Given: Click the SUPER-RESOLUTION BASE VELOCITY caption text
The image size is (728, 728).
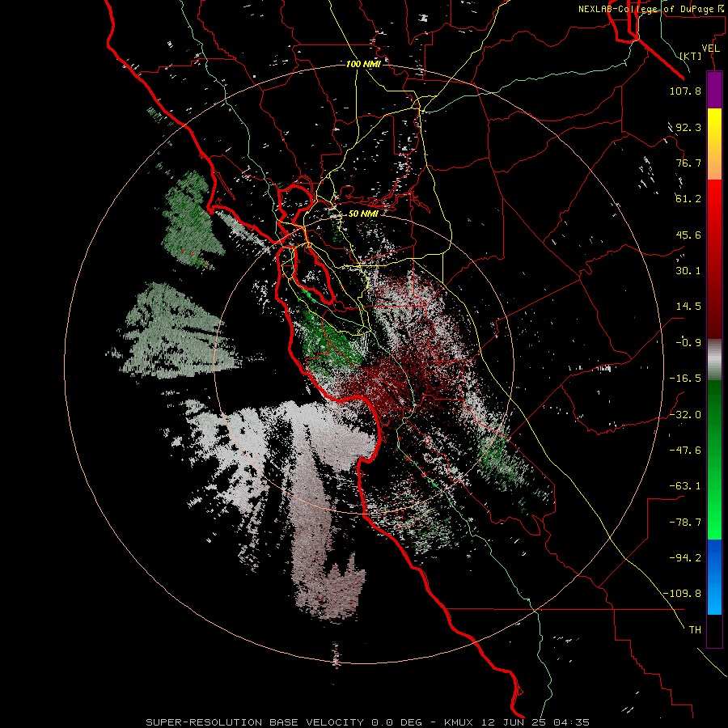Looking at the screenshot, I should pos(255,722).
